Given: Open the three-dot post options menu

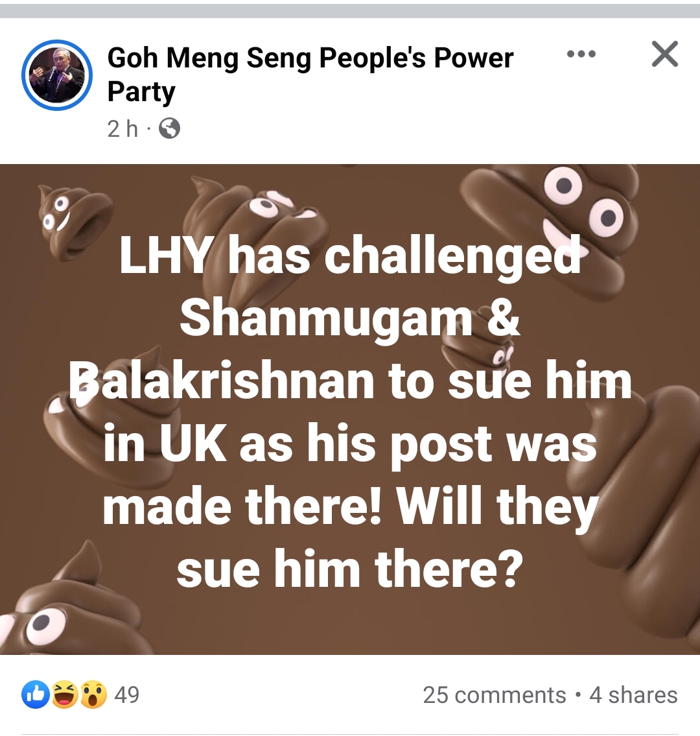Looking at the screenshot, I should pos(581,54).
